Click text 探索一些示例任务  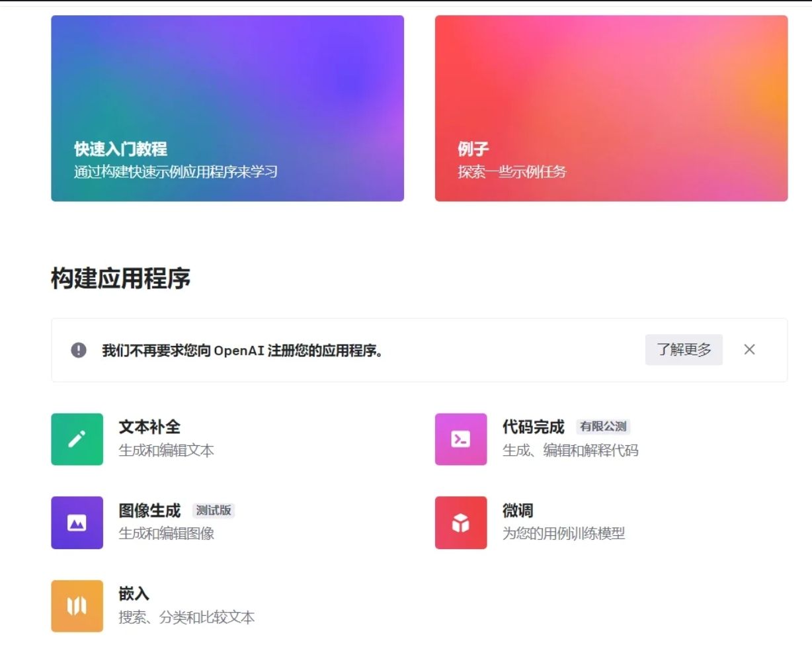tap(512, 172)
